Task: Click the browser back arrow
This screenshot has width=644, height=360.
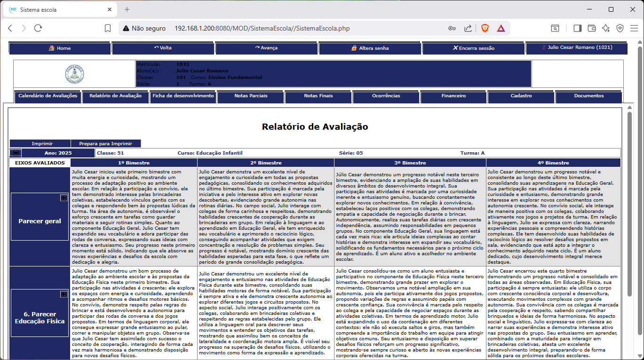Action: pos(10,28)
